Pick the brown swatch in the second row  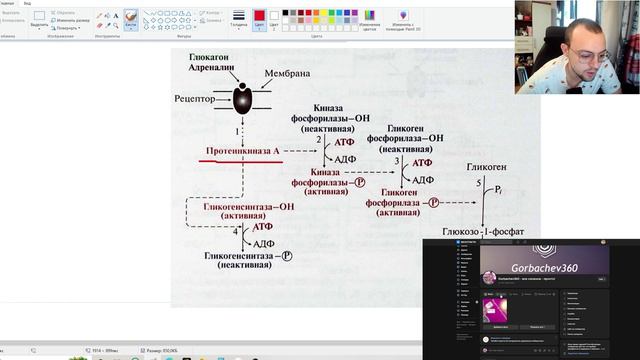point(301,20)
